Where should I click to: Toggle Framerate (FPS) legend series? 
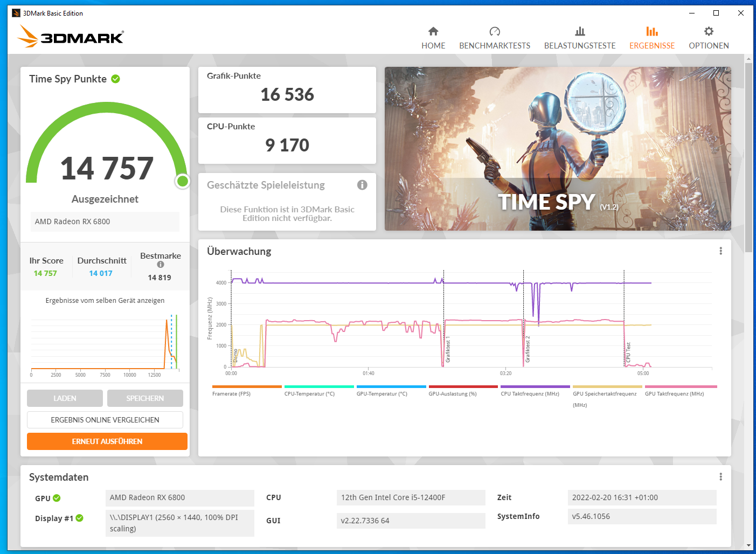click(247, 391)
